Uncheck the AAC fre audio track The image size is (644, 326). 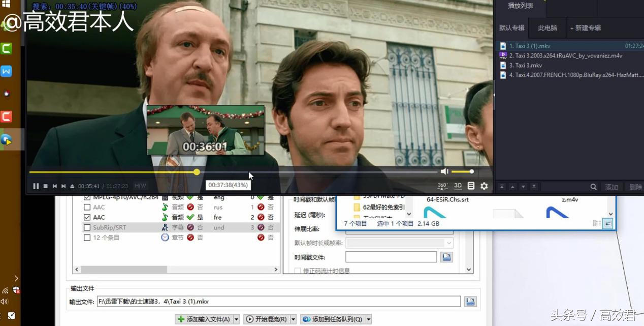coord(87,217)
